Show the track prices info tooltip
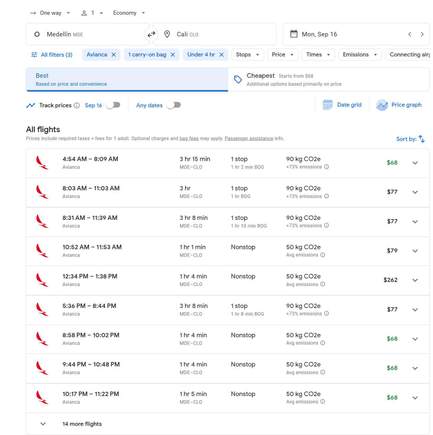The height and width of the screenshot is (435, 433). [77, 105]
